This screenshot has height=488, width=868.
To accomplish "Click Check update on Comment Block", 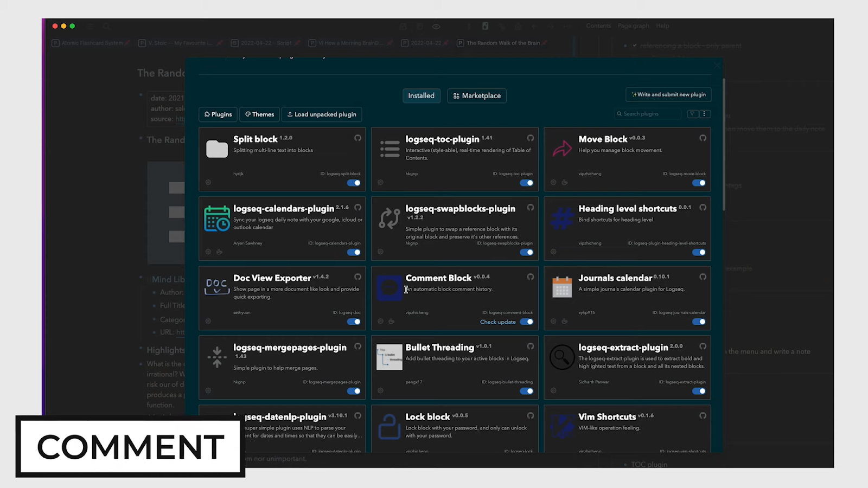I will tap(497, 322).
